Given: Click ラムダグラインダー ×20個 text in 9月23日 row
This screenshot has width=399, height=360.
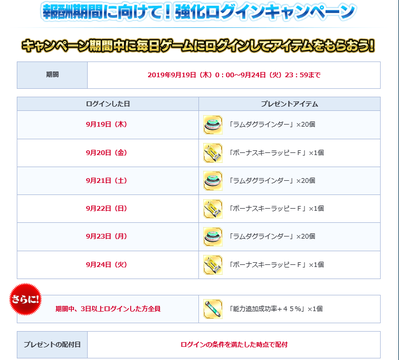Looking at the screenshot, I should coord(272,236).
